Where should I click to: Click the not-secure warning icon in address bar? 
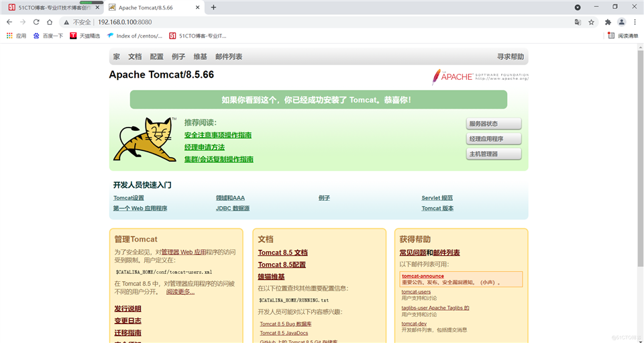pos(66,22)
